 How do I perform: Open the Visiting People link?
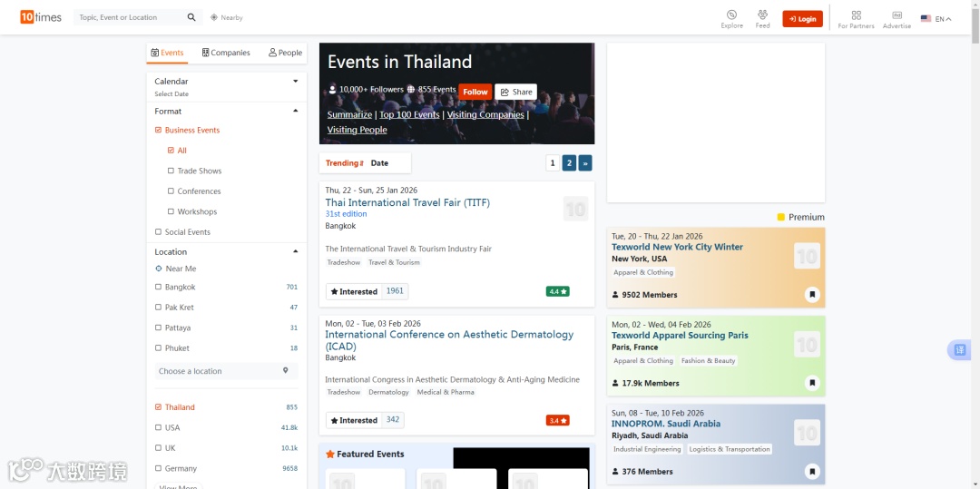pyautogui.click(x=357, y=130)
